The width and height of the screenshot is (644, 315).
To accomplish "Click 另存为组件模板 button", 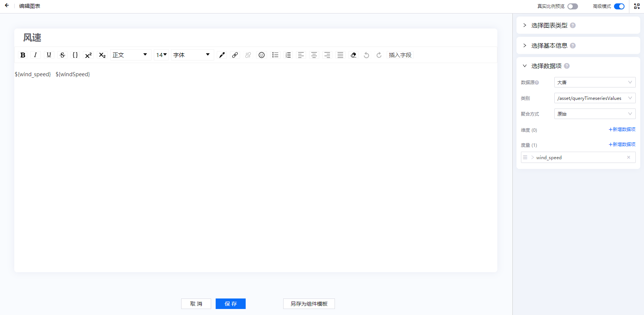I will tap(309, 304).
